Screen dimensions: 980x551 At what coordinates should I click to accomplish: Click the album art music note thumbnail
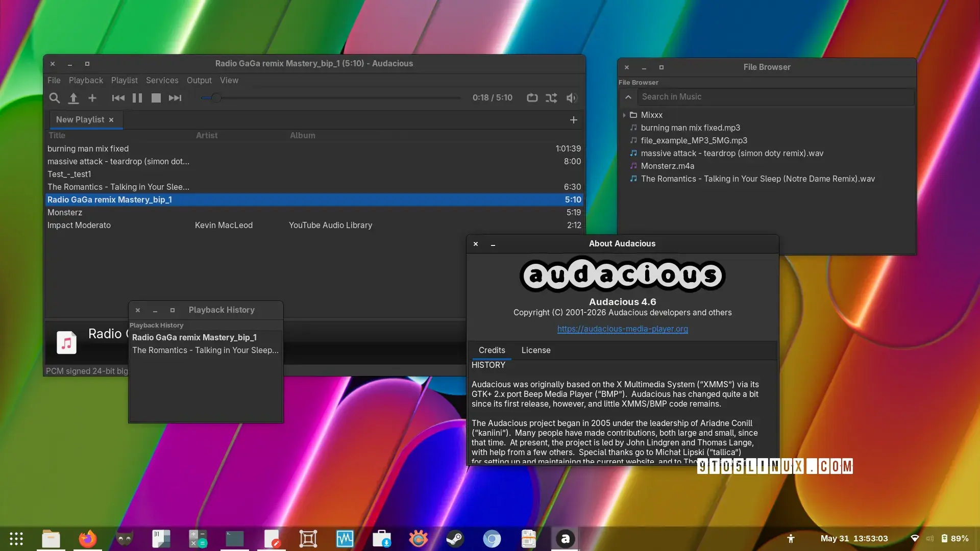66,342
